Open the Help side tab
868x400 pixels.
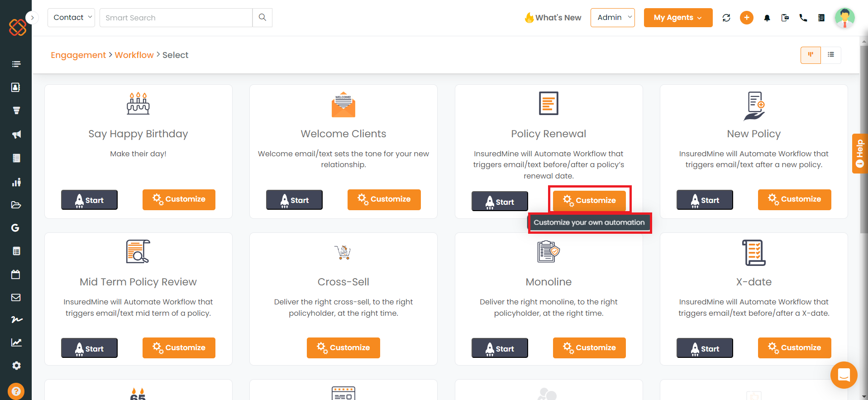(x=860, y=154)
